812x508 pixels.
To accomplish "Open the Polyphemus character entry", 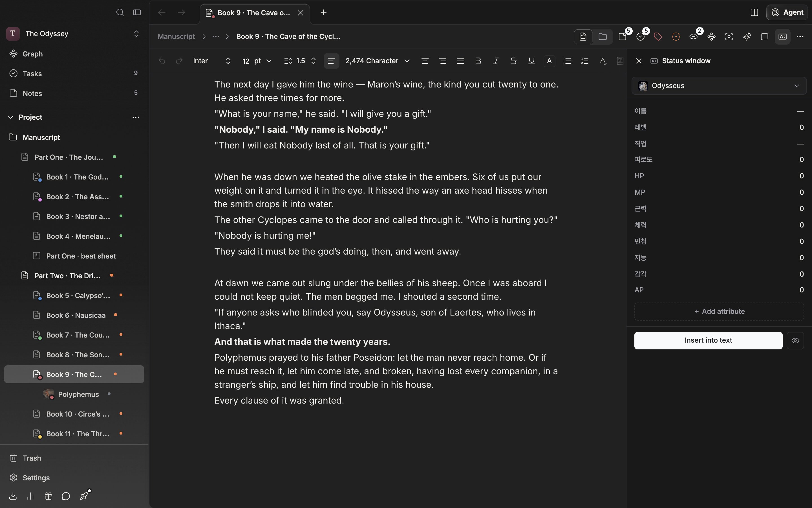I will click(74, 394).
